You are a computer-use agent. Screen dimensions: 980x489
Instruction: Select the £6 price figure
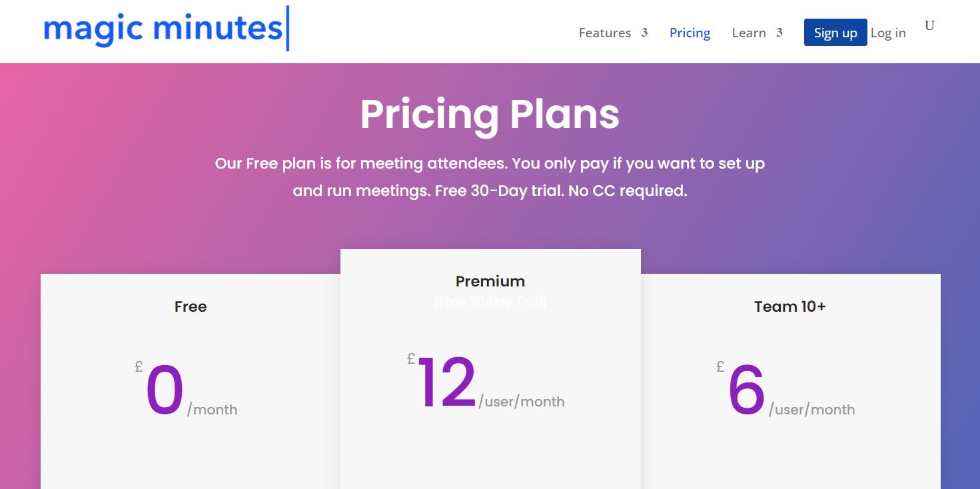[741, 390]
